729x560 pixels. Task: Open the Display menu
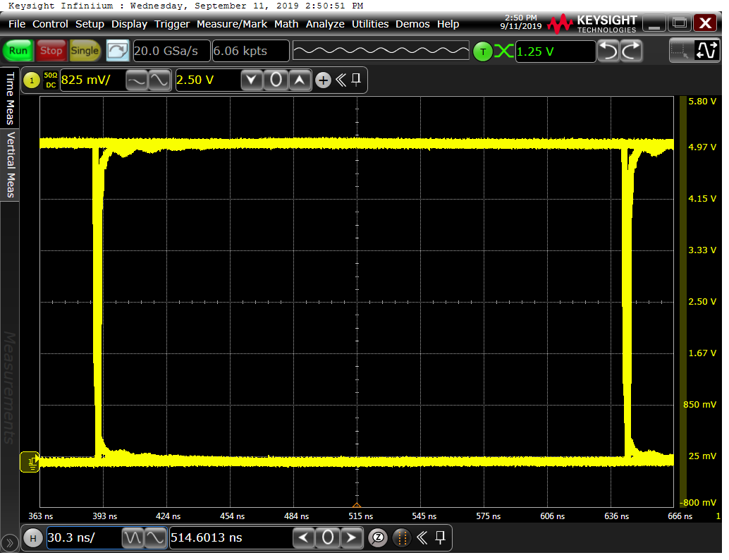129,24
